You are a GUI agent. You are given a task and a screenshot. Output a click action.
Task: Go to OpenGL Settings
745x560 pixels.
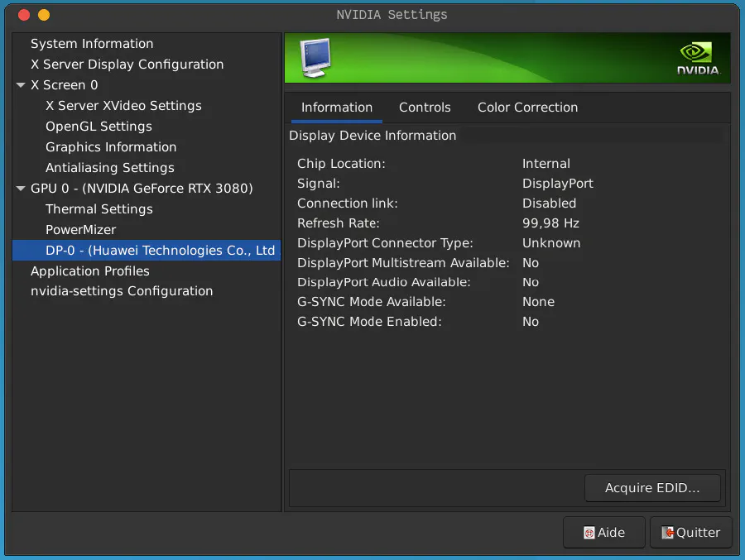tap(99, 127)
